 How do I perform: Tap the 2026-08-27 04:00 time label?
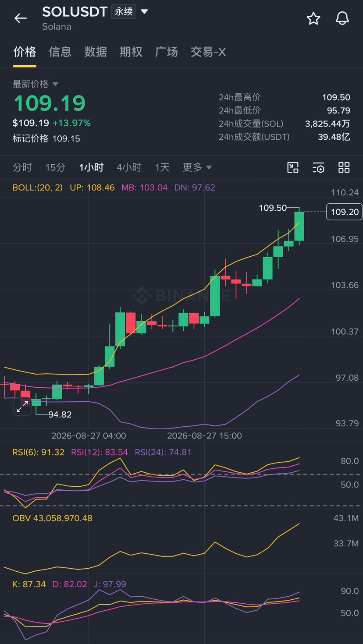89,436
